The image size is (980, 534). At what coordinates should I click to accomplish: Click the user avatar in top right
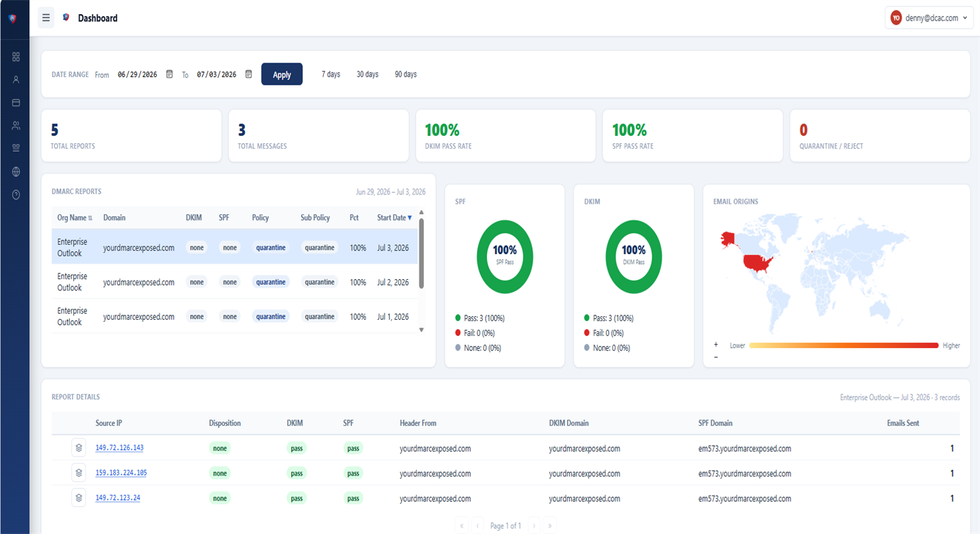coord(896,18)
